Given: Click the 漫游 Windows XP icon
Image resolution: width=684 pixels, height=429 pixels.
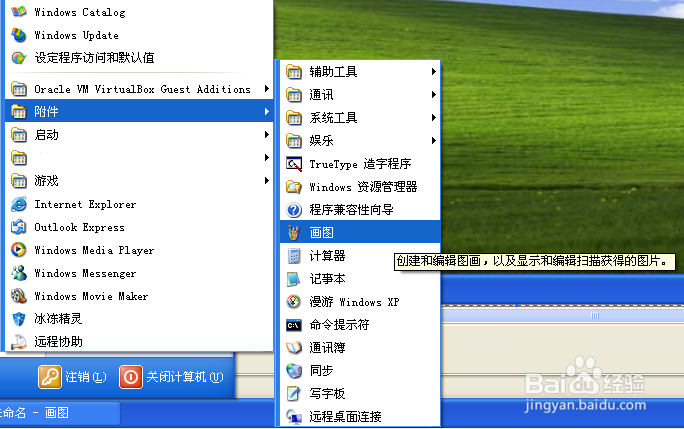Looking at the screenshot, I should (x=294, y=302).
